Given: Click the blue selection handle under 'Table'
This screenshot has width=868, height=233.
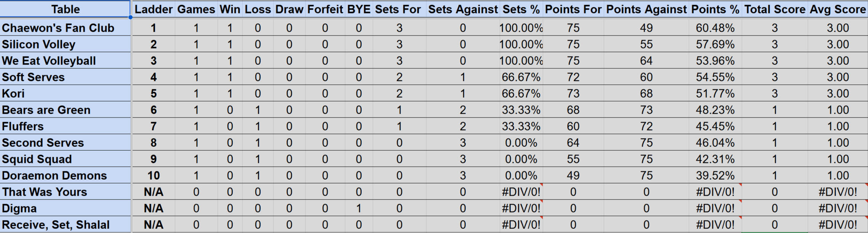Looking at the screenshot, I should pyautogui.click(x=130, y=17).
